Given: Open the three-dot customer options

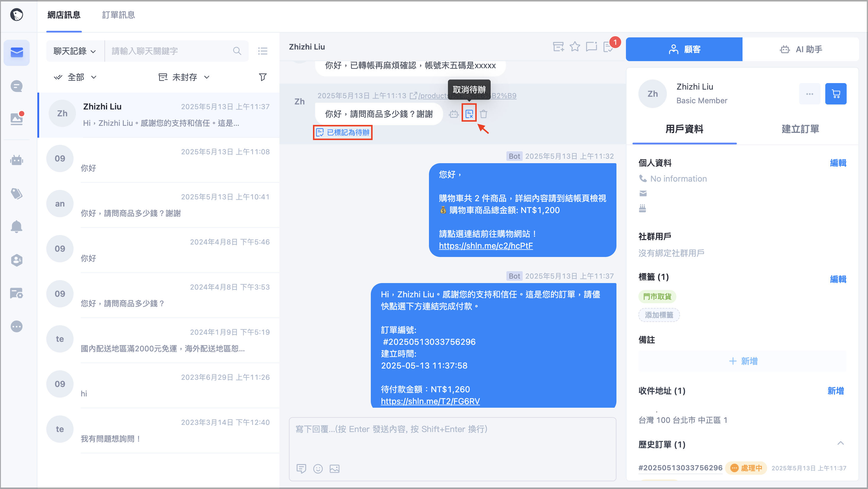Looking at the screenshot, I should [810, 94].
